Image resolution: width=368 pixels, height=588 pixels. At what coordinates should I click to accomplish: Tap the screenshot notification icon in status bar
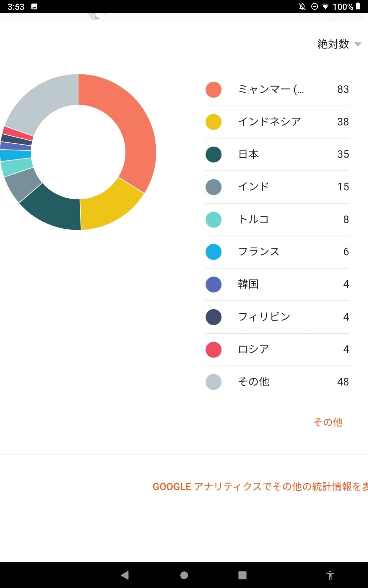point(34,6)
